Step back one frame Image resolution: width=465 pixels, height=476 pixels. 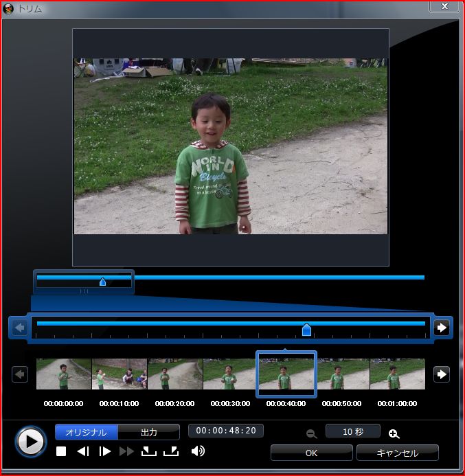coord(83,451)
